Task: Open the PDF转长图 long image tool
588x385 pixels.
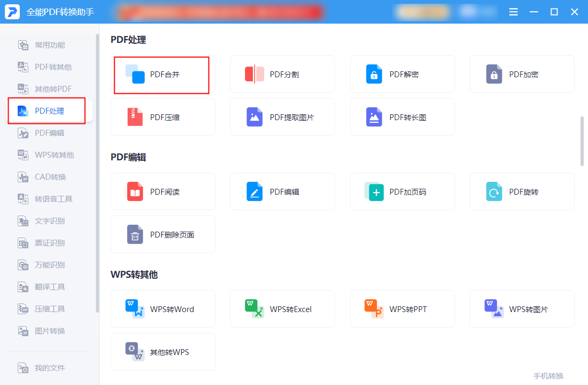Action: [403, 117]
